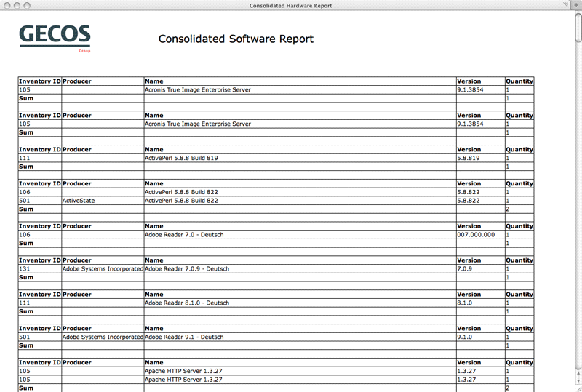
Task: Click the GECOS Group logo
Action: [x=55, y=39]
